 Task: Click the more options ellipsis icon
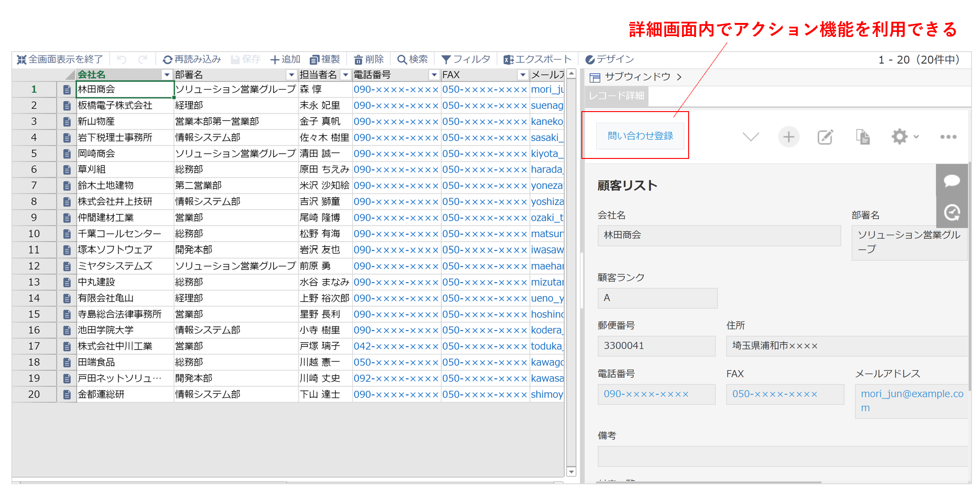click(948, 137)
